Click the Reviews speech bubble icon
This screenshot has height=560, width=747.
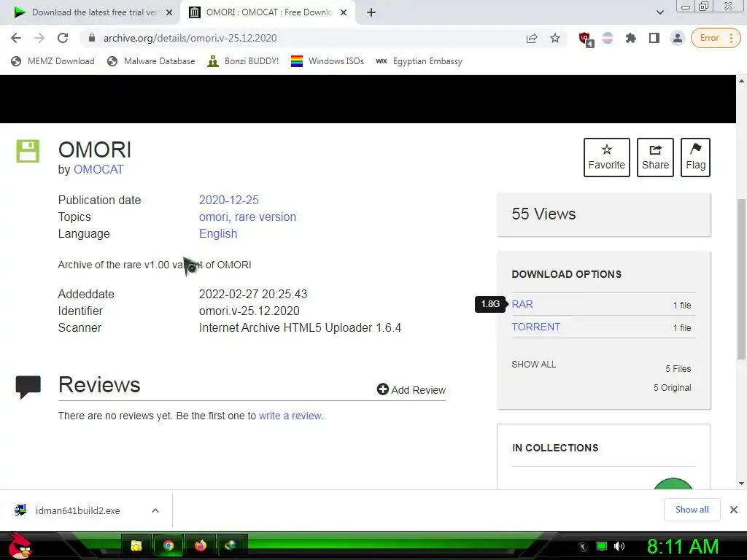28,386
